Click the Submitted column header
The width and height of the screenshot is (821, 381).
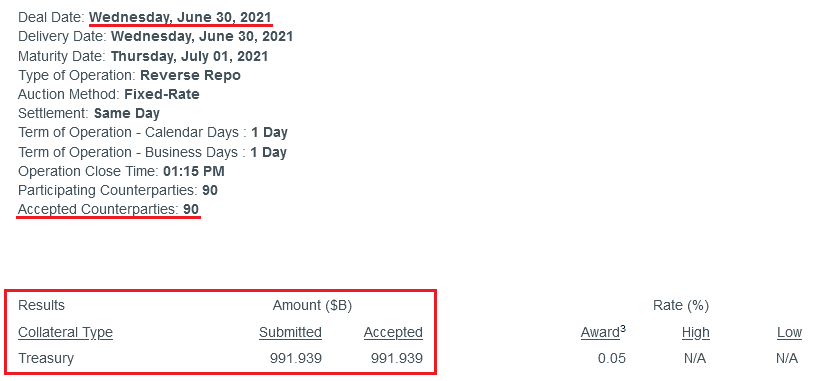pos(290,332)
